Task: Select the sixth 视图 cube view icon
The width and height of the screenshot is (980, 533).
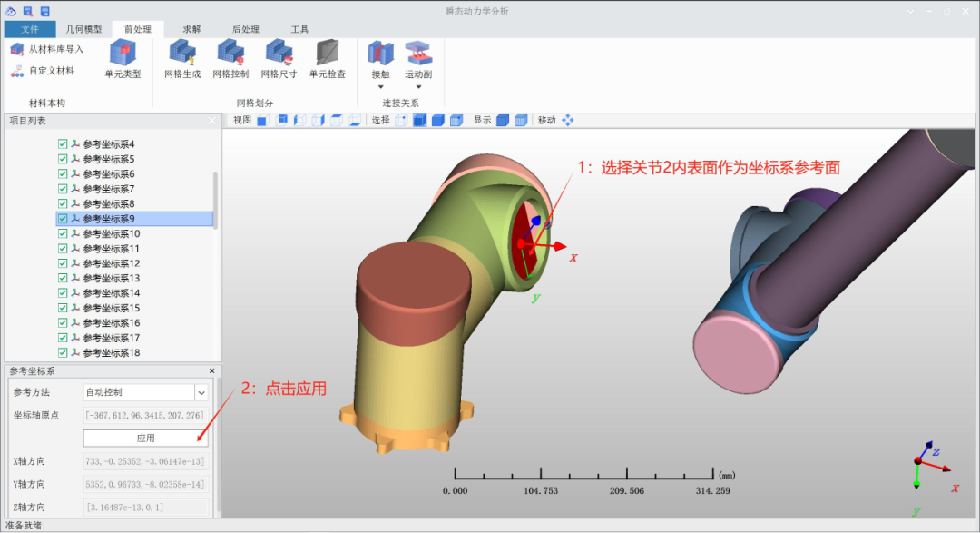Action: (355, 120)
